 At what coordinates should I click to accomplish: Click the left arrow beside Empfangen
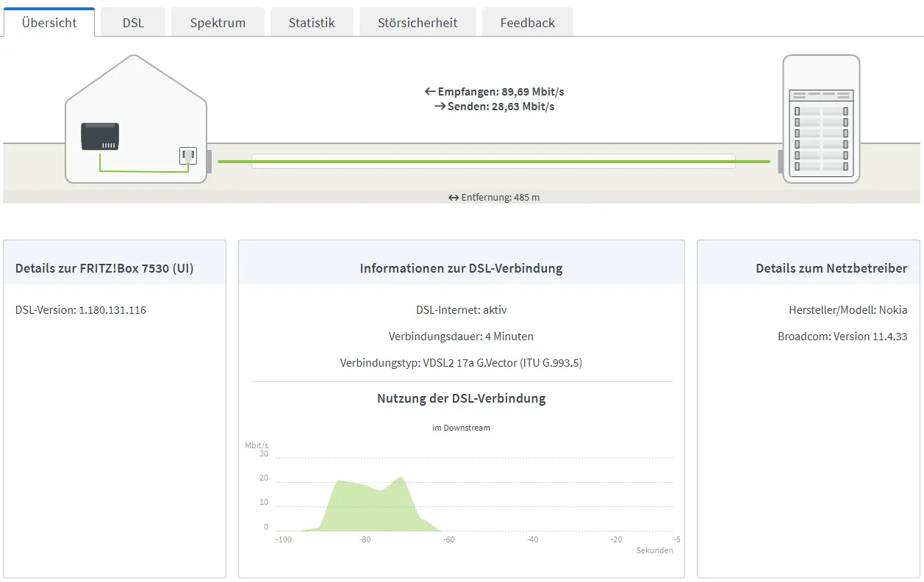(430, 92)
